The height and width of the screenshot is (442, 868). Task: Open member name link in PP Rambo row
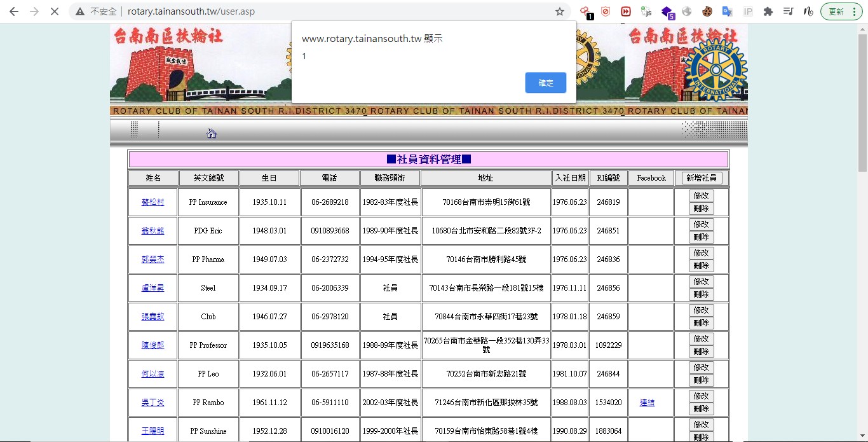pos(153,403)
